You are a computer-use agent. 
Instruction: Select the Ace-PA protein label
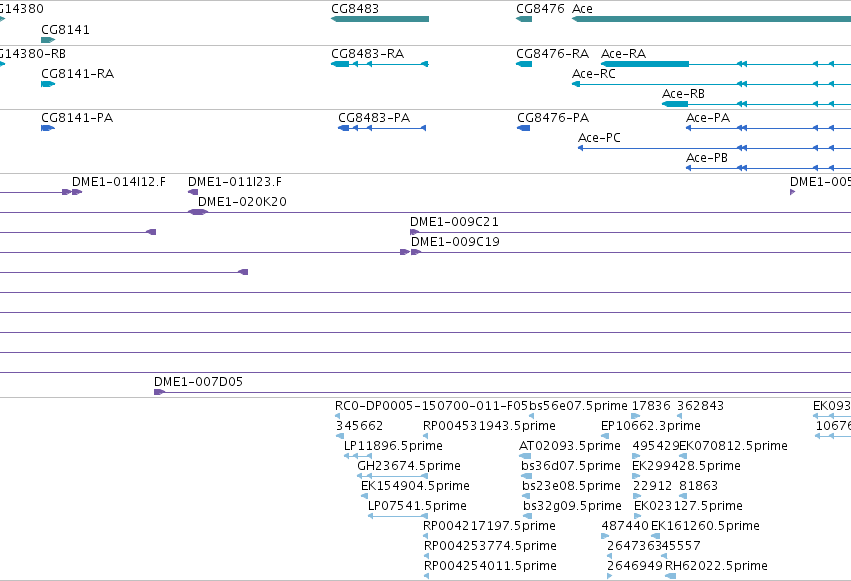708,118
